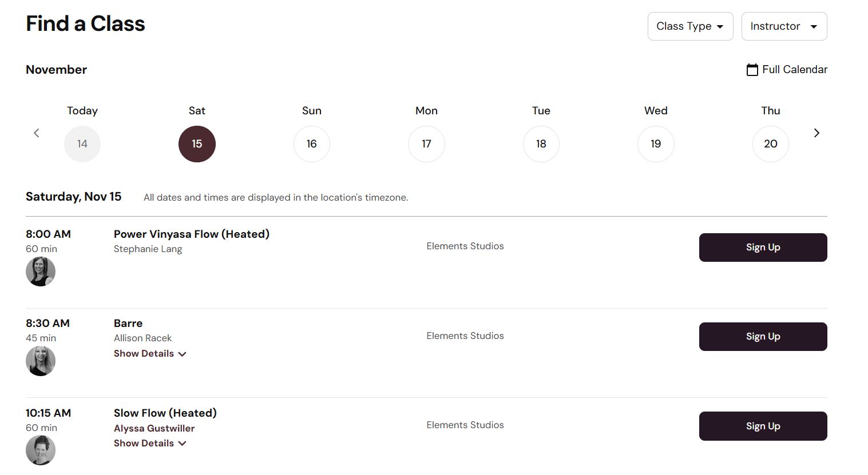868x475 pixels.
Task: Select Tuesday the 18th date
Action: 541,144
